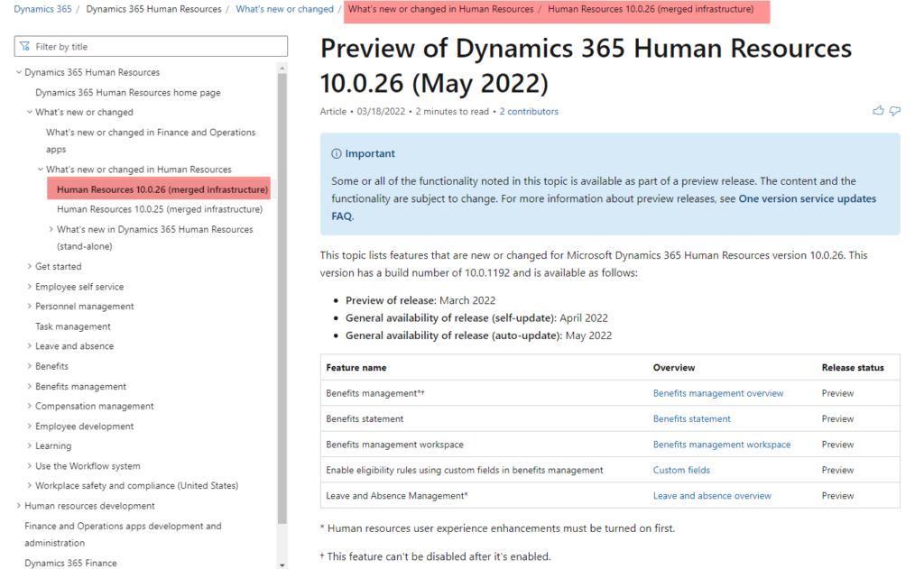Collapse the Dynamics 365 Human Resources tree node
924x569 pixels.
(x=19, y=72)
